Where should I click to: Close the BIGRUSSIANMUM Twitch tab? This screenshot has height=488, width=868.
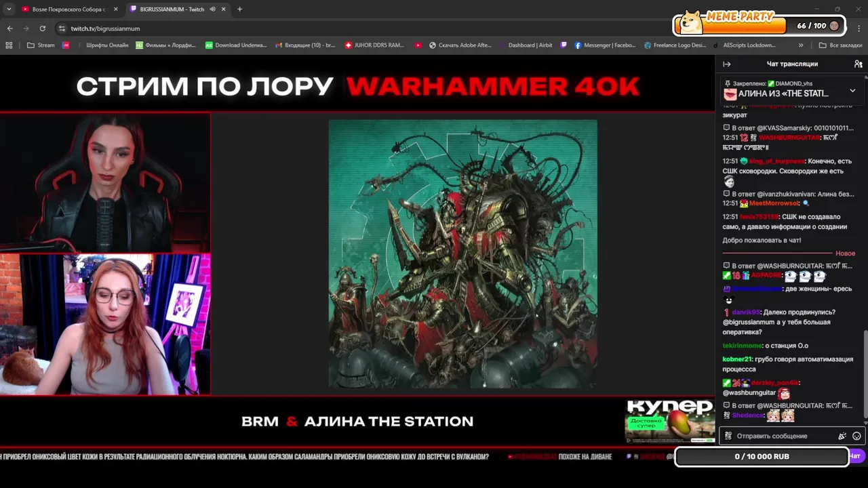(223, 9)
